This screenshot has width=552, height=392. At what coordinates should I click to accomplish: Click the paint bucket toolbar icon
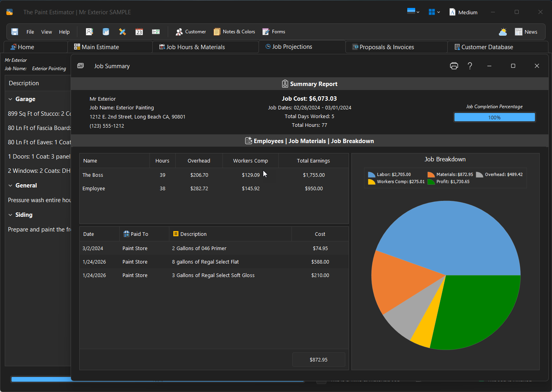pyautogui.click(x=106, y=32)
